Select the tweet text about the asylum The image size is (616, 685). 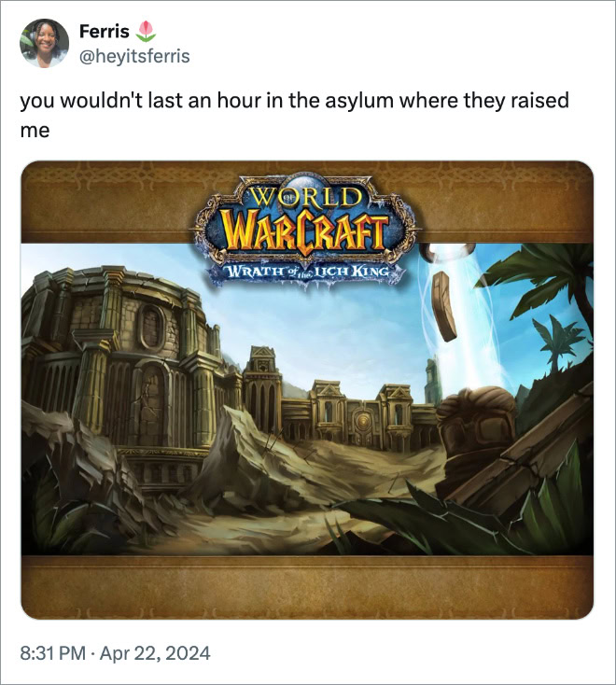pos(294,115)
